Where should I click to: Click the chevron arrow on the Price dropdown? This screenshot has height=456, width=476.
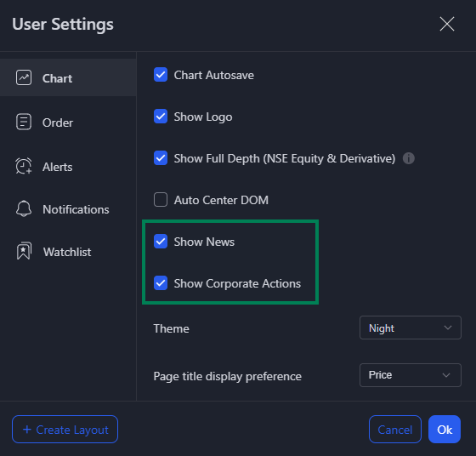446,375
